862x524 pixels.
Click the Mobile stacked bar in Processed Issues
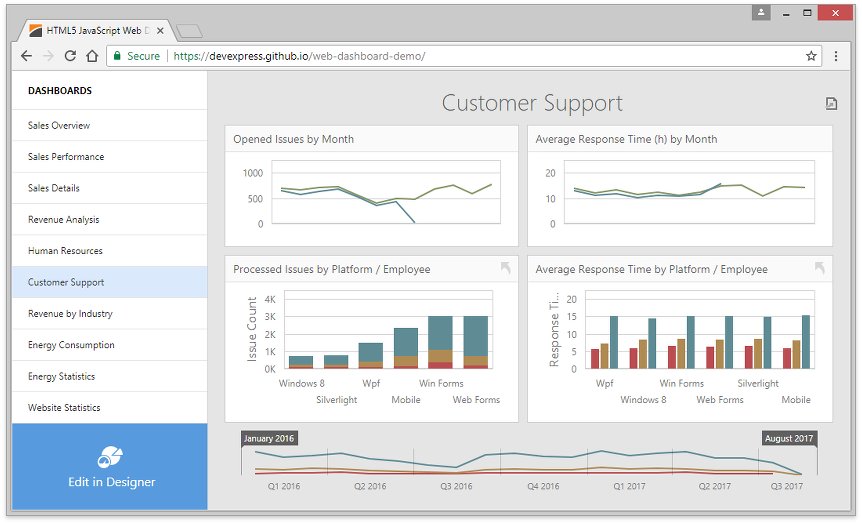coord(406,348)
